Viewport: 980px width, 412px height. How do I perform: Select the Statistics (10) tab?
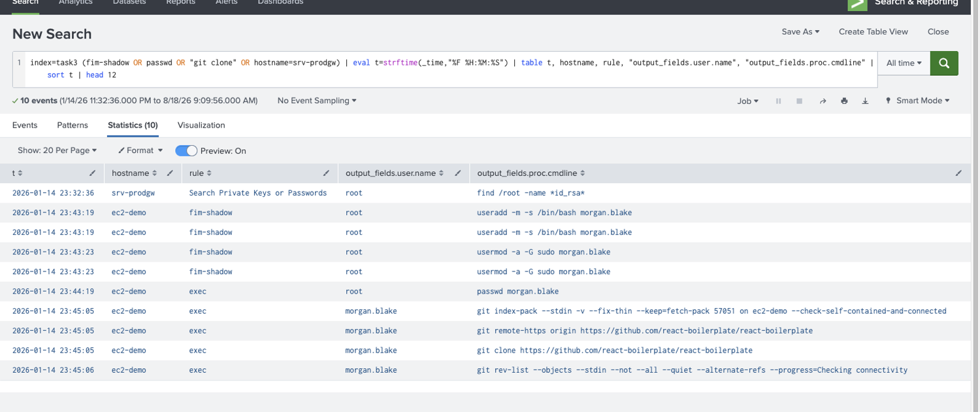(133, 125)
